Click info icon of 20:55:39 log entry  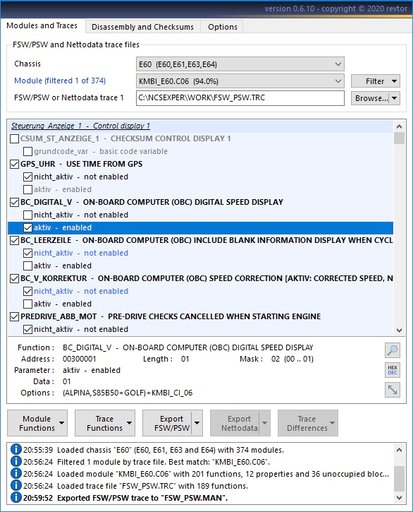[x=16, y=450]
